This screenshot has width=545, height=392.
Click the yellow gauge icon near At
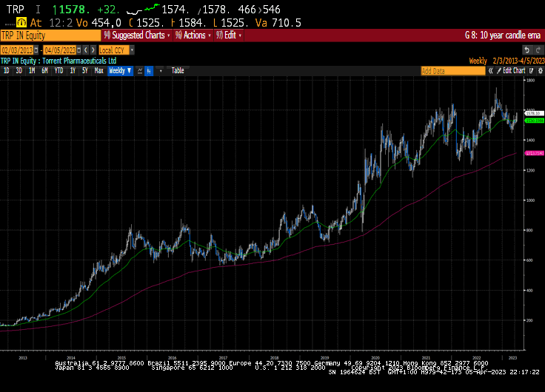21,23
